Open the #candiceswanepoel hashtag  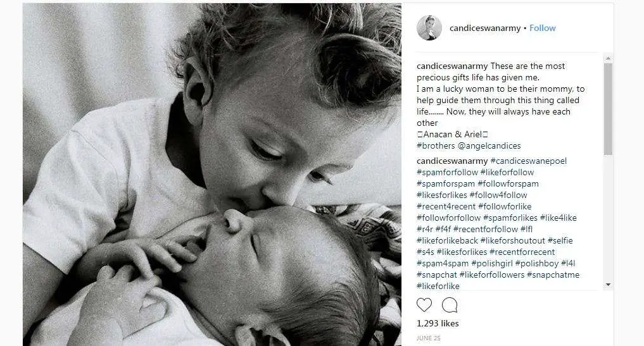point(529,161)
